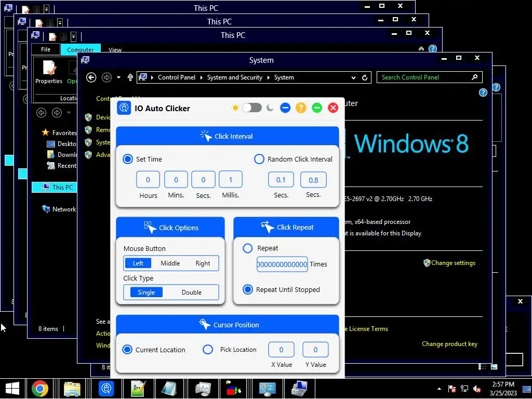
Task: Open the Quick Access Toolbar dropdown in This PC
Action: coord(73,36)
